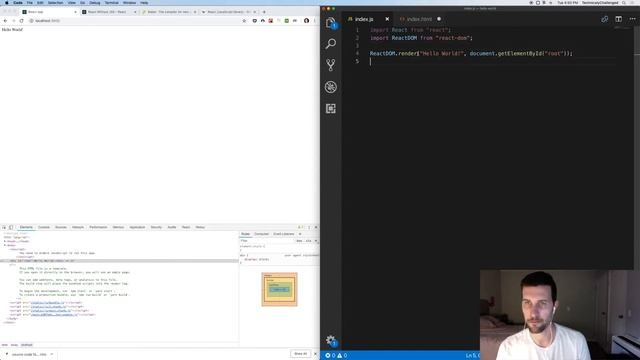Click the styles Filter input field

pyautogui.click(x=267, y=241)
